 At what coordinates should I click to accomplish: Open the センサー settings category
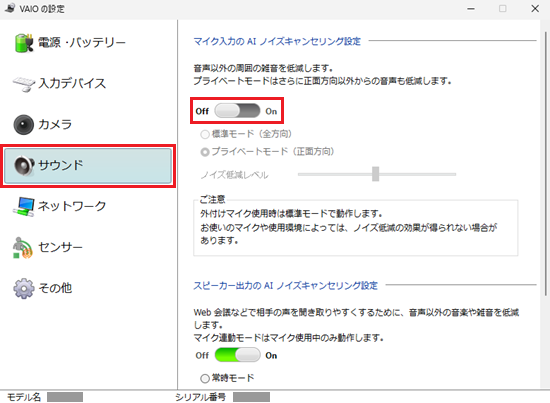(x=88, y=247)
